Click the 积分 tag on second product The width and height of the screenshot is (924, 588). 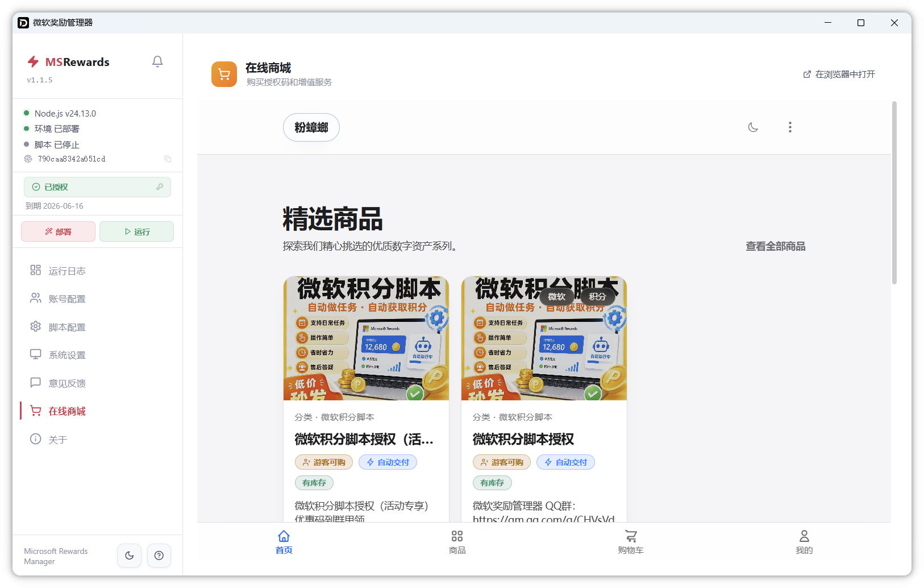[x=597, y=297]
